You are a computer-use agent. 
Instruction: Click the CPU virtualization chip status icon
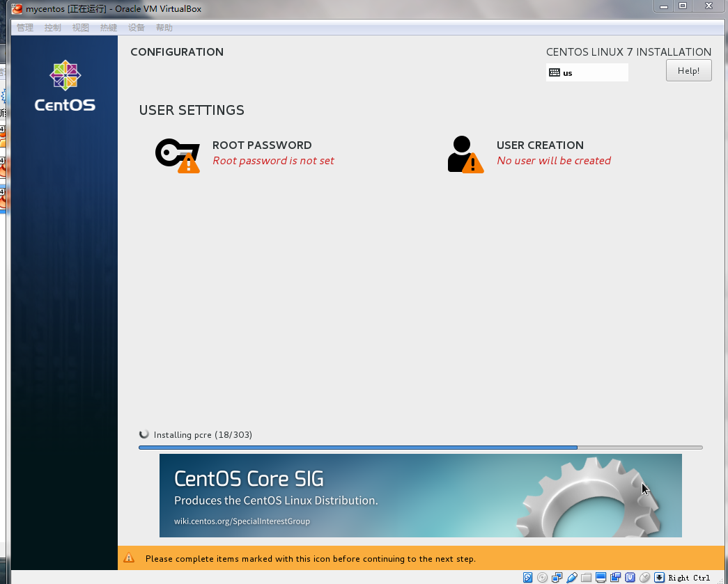[x=630, y=578]
